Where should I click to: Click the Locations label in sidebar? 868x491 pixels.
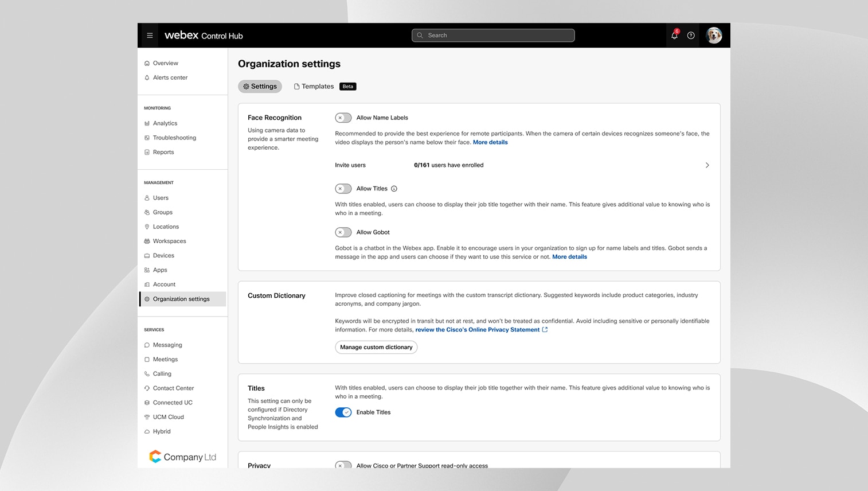166,227
